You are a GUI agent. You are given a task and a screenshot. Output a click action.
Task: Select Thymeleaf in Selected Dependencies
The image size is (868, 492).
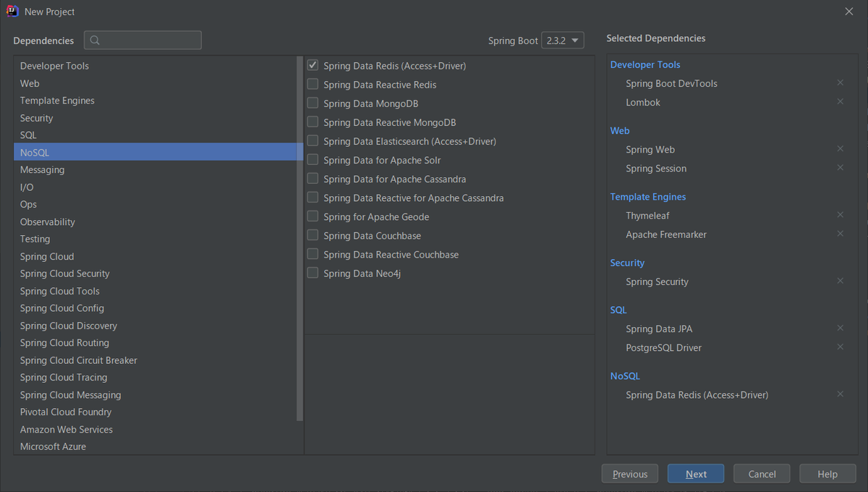pos(647,216)
